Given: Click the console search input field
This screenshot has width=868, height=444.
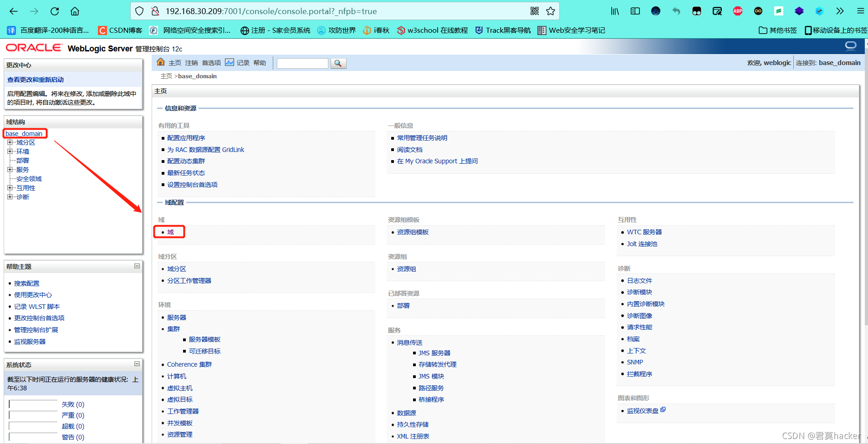Looking at the screenshot, I should coord(302,63).
